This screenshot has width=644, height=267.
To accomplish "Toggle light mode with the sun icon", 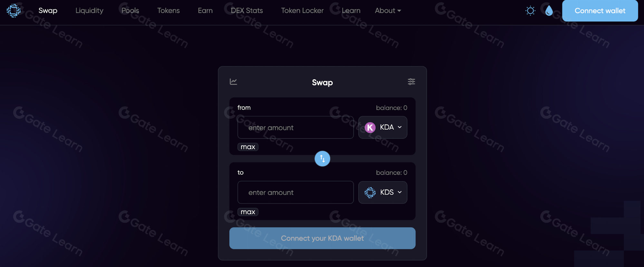I will pyautogui.click(x=530, y=11).
